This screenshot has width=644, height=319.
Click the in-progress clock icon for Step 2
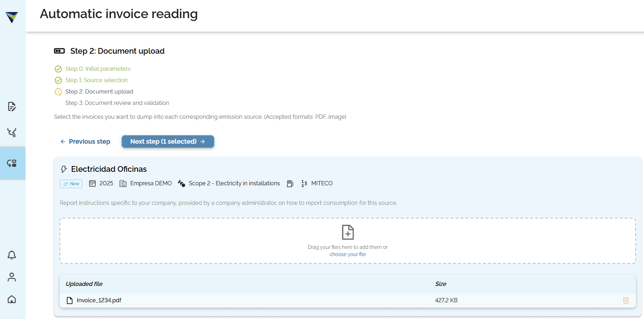point(58,92)
